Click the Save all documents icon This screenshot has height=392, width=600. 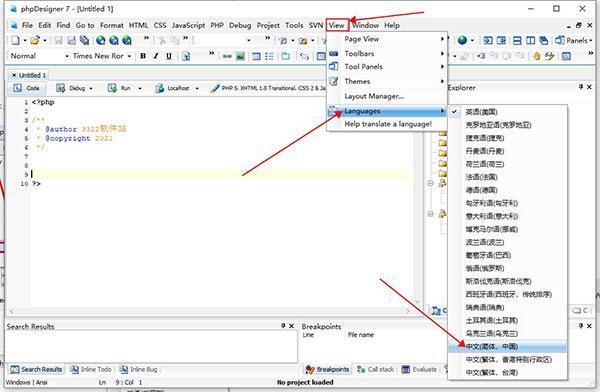(x=85, y=40)
